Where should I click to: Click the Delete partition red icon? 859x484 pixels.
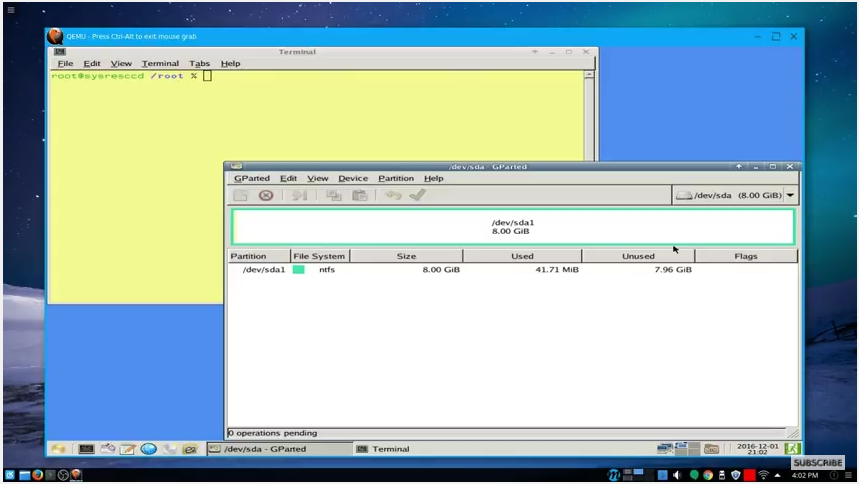[266, 195]
